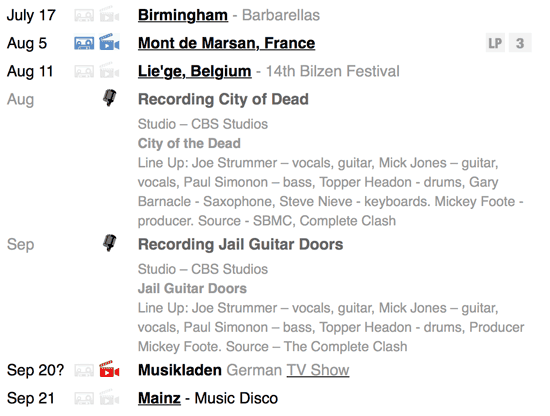Click the LP badge for Mont de Marsan
Screen dimensions: 550x416
[495, 43]
